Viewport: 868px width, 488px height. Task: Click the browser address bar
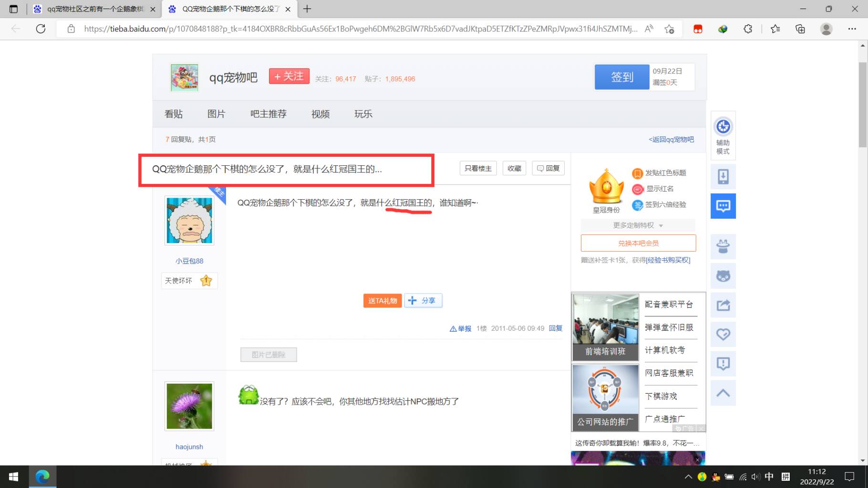pos(360,29)
